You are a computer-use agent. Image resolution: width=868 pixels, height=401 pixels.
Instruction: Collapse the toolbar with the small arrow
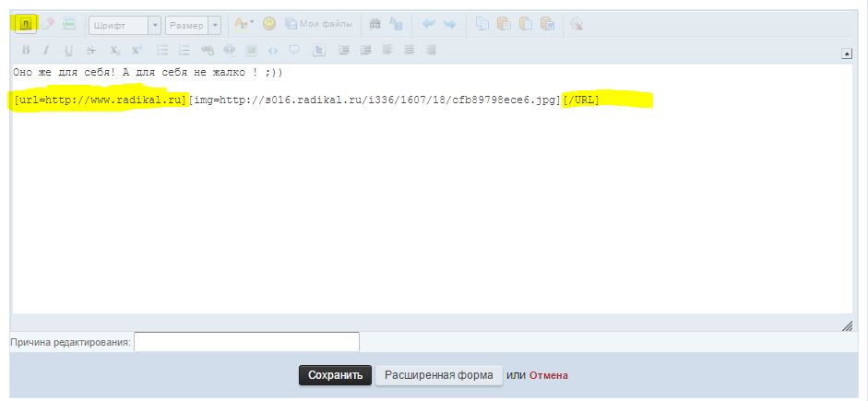coord(847,54)
